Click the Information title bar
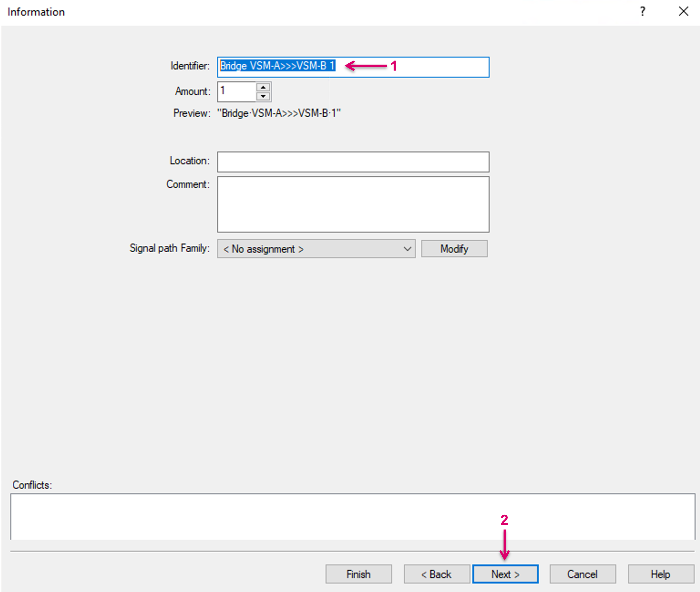Screen dimensions: 700x592 point(302,12)
